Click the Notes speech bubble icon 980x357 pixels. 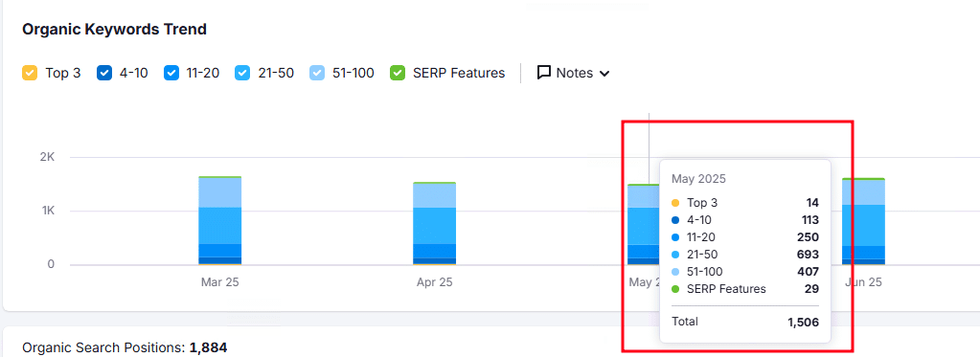click(x=544, y=73)
